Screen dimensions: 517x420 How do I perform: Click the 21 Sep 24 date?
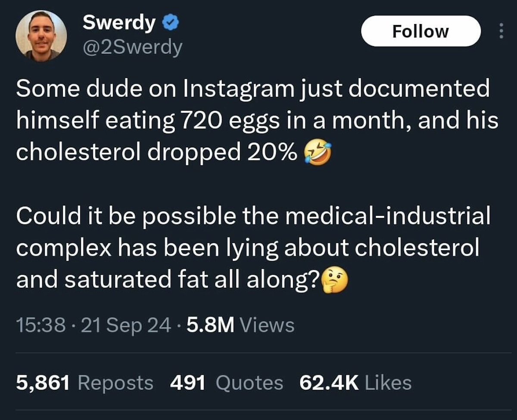(125, 325)
